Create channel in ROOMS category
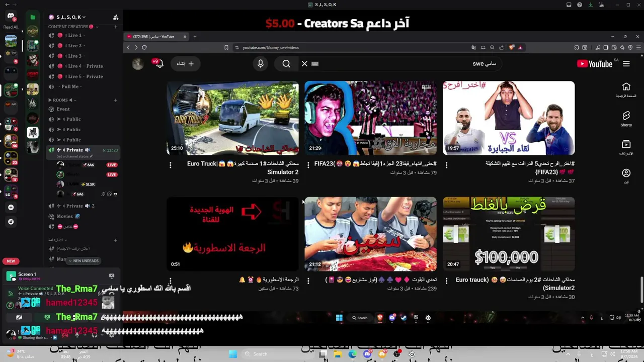 [x=115, y=100]
